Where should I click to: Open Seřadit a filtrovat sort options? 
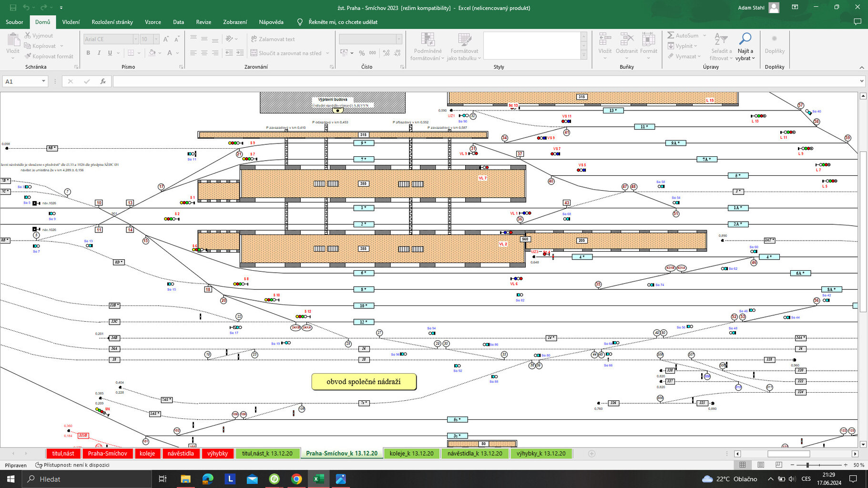722,46
